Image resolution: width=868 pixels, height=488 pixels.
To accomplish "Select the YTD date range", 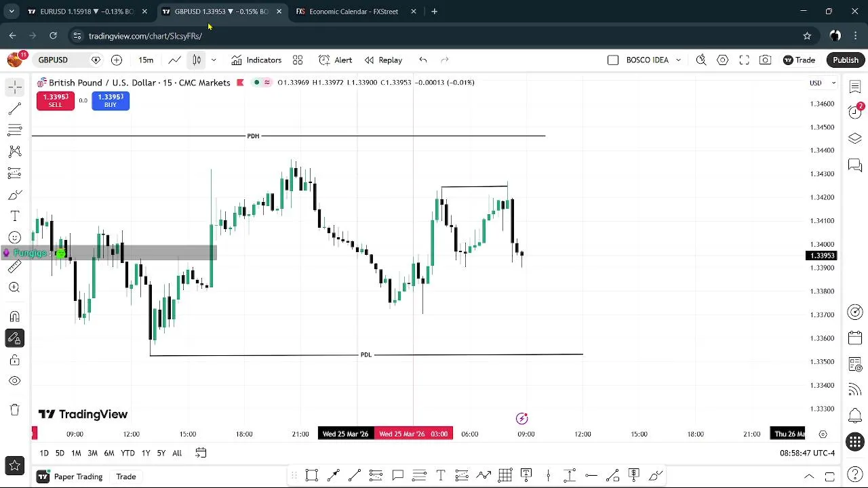I will pos(127,453).
